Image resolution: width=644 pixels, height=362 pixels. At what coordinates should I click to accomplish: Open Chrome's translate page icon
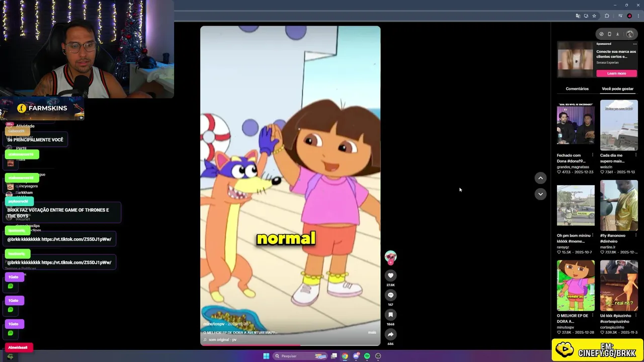tap(578, 16)
